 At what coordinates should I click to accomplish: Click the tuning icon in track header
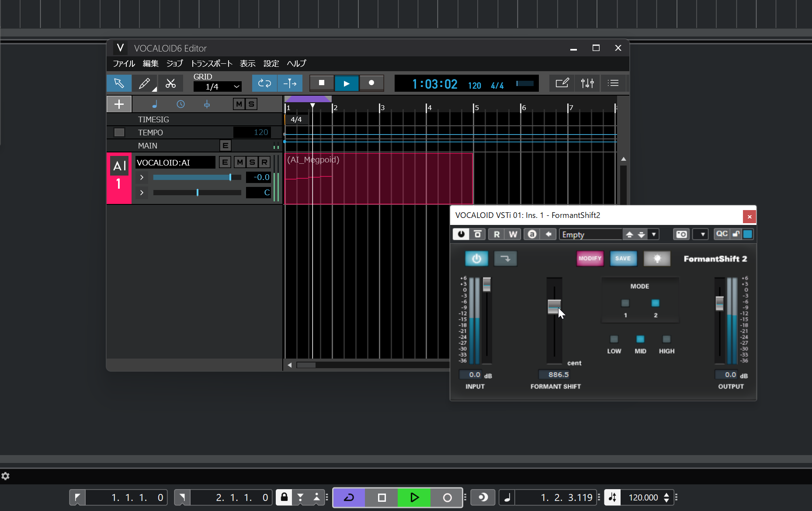click(207, 104)
